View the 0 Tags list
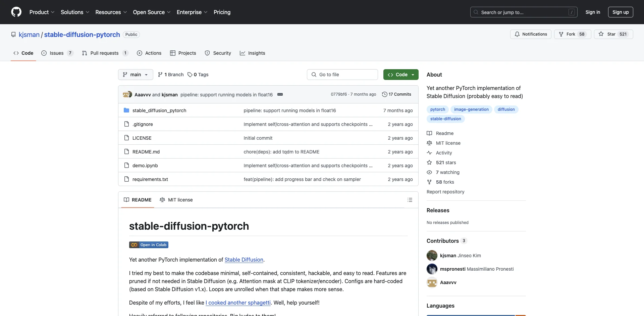 point(198,75)
